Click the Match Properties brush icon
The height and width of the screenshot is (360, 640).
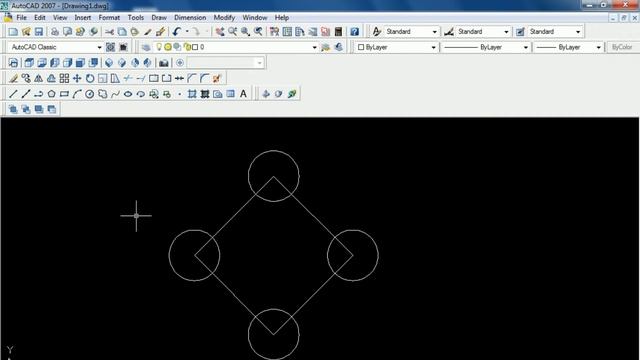click(x=148, y=32)
